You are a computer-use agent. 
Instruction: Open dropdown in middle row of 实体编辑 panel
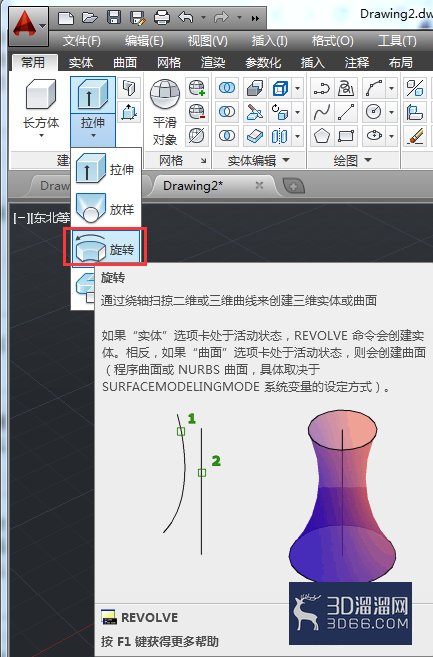pos(298,112)
